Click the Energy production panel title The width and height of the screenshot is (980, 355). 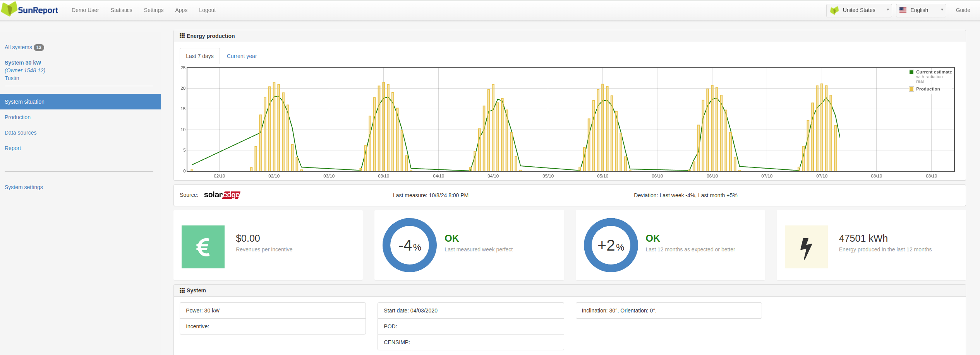point(211,36)
